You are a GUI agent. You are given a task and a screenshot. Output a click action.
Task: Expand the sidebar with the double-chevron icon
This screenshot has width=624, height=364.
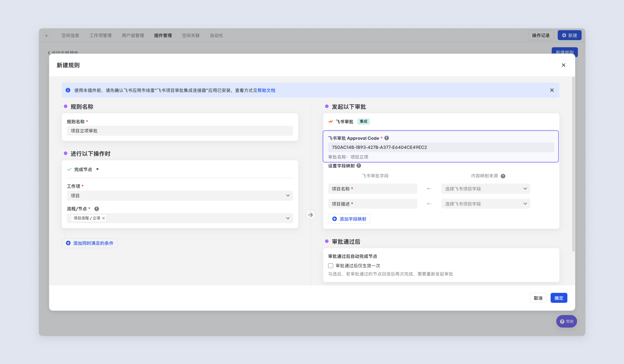(x=47, y=36)
